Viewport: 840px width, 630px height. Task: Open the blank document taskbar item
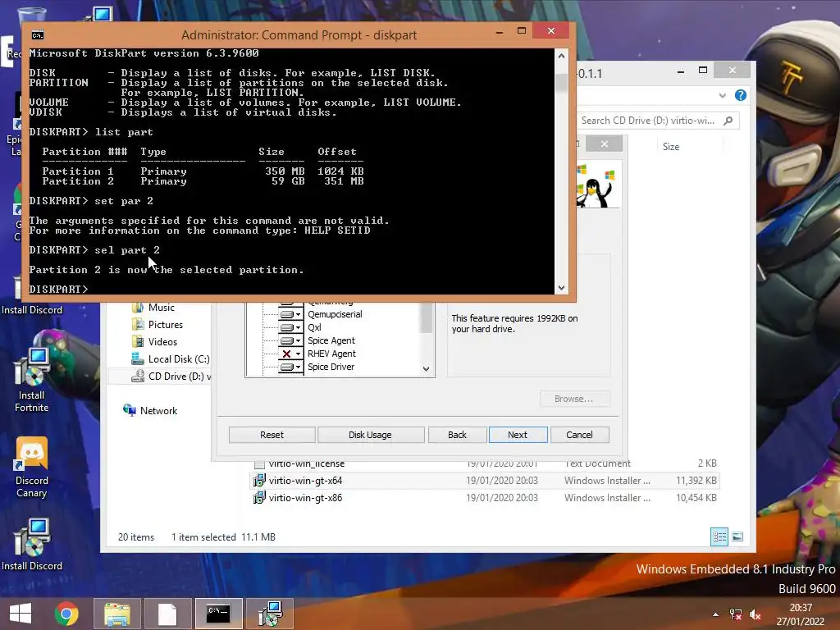coord(167,614)
